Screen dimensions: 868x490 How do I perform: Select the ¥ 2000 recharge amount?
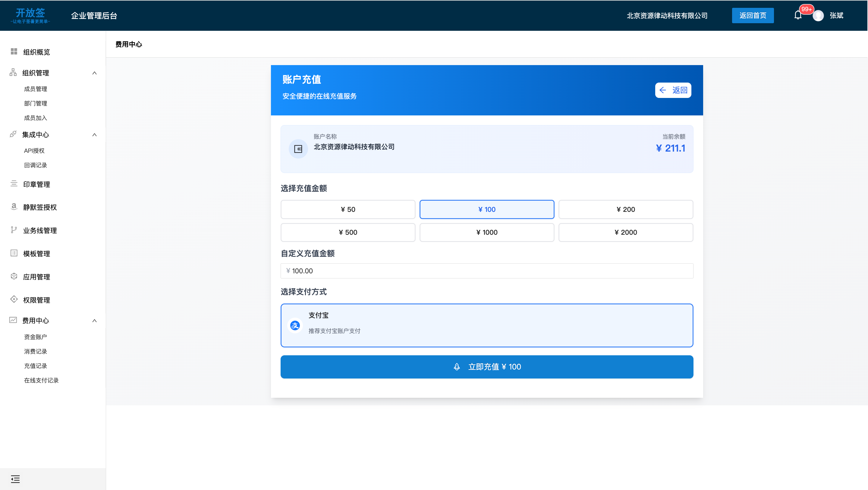(625, 232)
